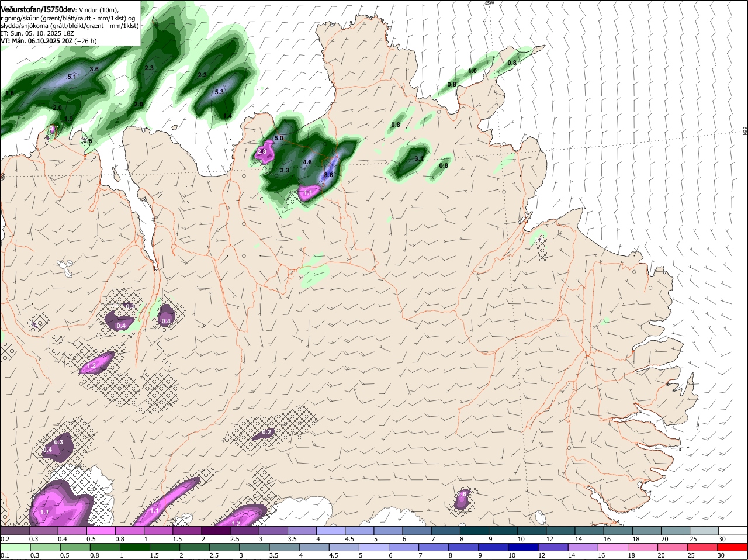Screen dimensions: 748x560
Task: Click the 8.6 rainfall value on the map
Action: pos(328,175)
